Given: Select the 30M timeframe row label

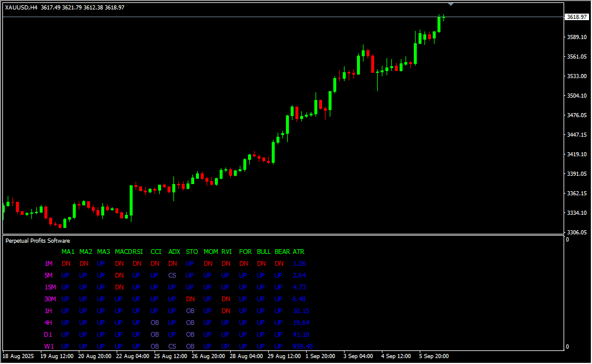Looking at the screenshot, I should coord(50,299).
